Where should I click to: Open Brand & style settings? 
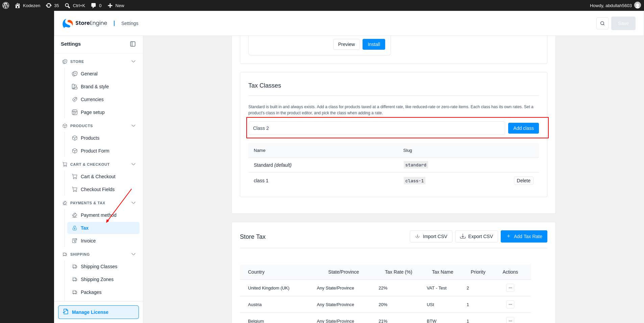103,87
